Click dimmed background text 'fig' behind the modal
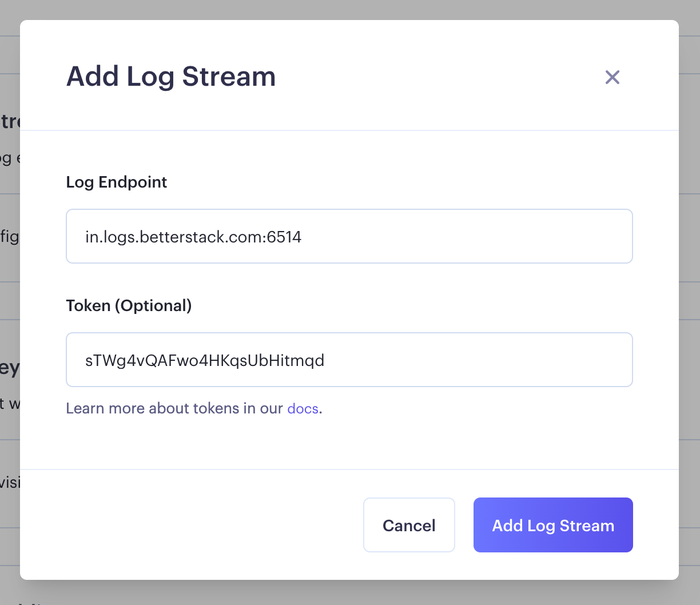Image resolution: width=700 pixels, height=605 pixels. pyautogui.click(x=9, y=236)
